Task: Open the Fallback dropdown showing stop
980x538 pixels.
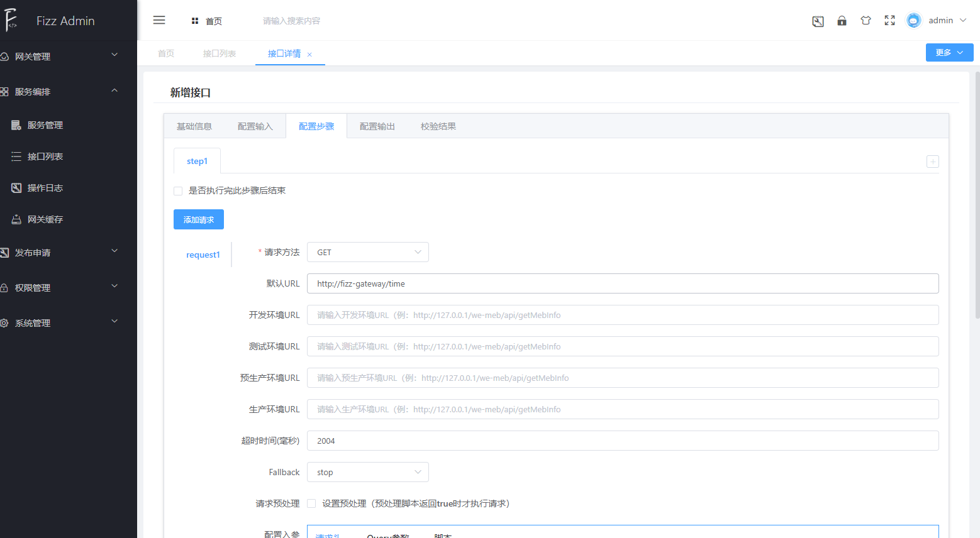Action: [x=367, y=471]
